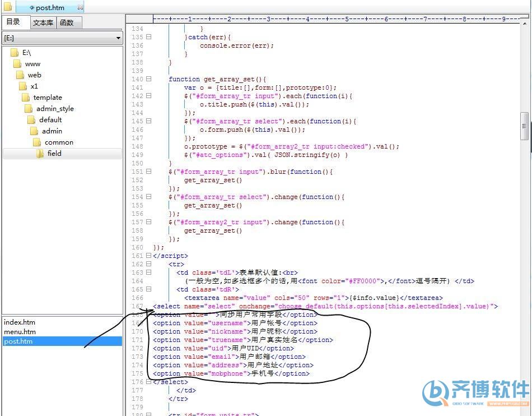Select the x1 folder in the tree
This screenshot has height=416, width=532.
coord(34,86)
